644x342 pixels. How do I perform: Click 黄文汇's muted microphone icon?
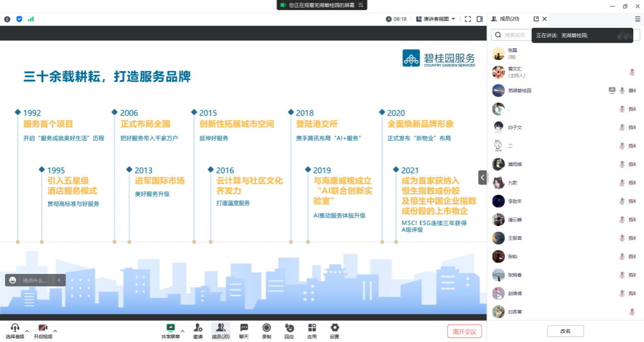point(632,72)
